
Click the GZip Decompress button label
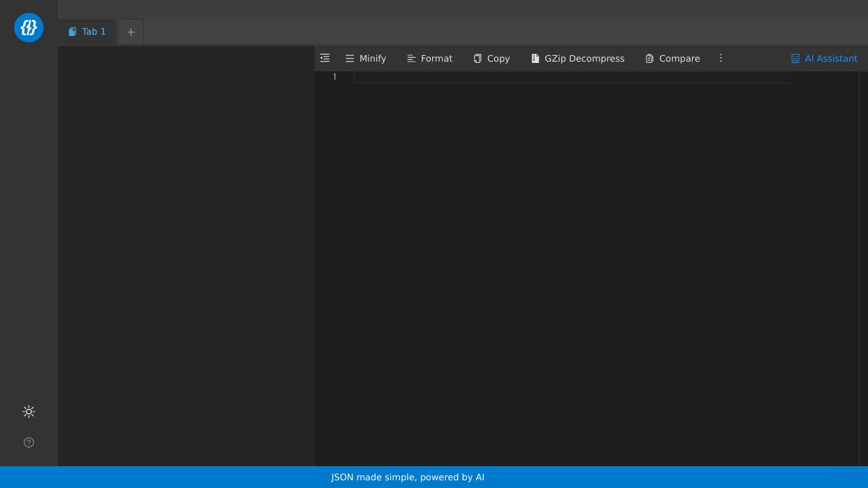coord(584,58)
